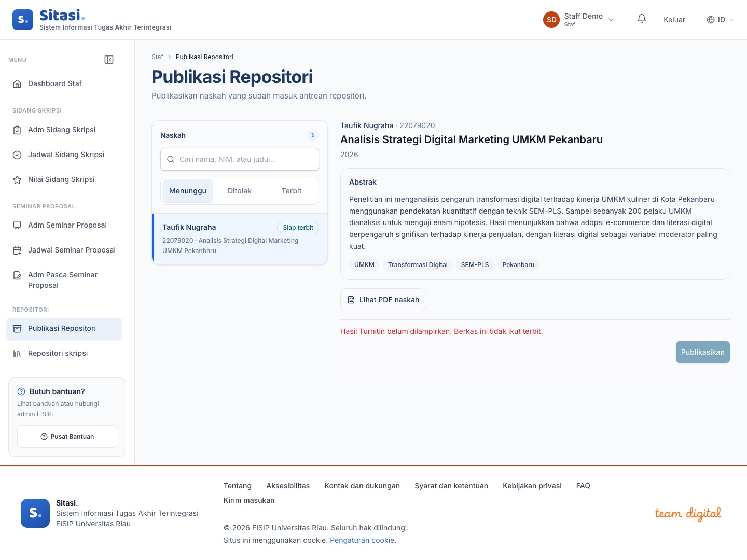Click the Adm Pasca Seminar Proposal edit icon
Screen dimensions: 747x560
coord(17,275)
